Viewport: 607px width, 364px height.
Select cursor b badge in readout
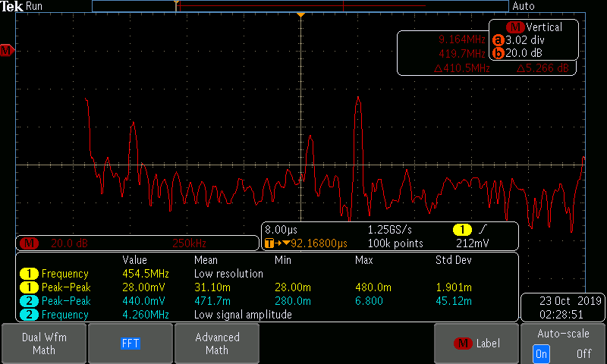[498, 54]
